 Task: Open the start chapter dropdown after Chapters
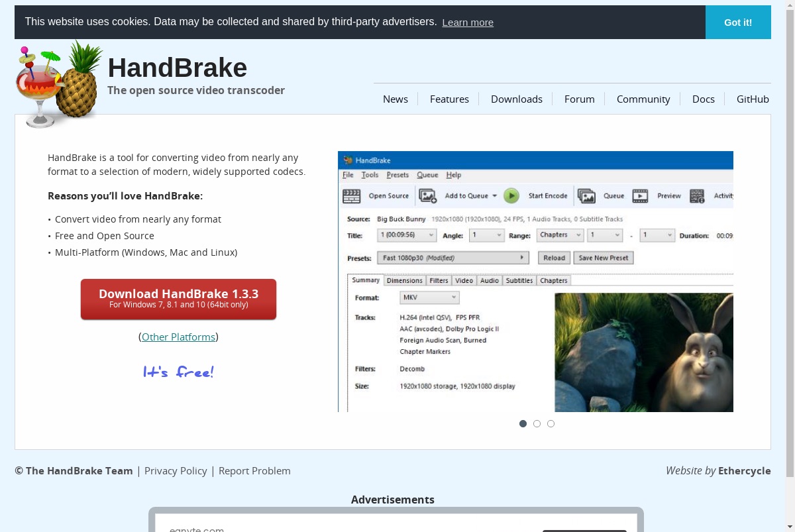605,235
